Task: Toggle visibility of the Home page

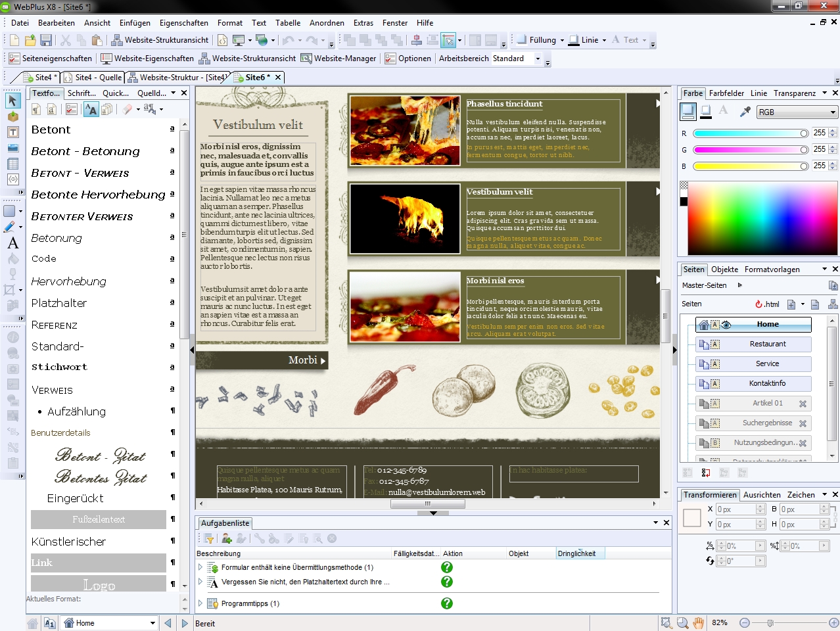Action: pos(726,325)
